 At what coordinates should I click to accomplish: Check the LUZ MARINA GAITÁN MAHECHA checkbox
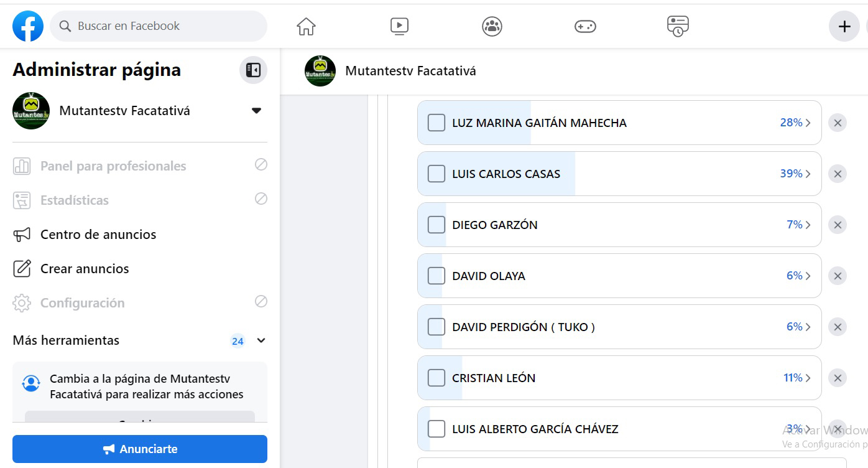[x=436, y=123]
